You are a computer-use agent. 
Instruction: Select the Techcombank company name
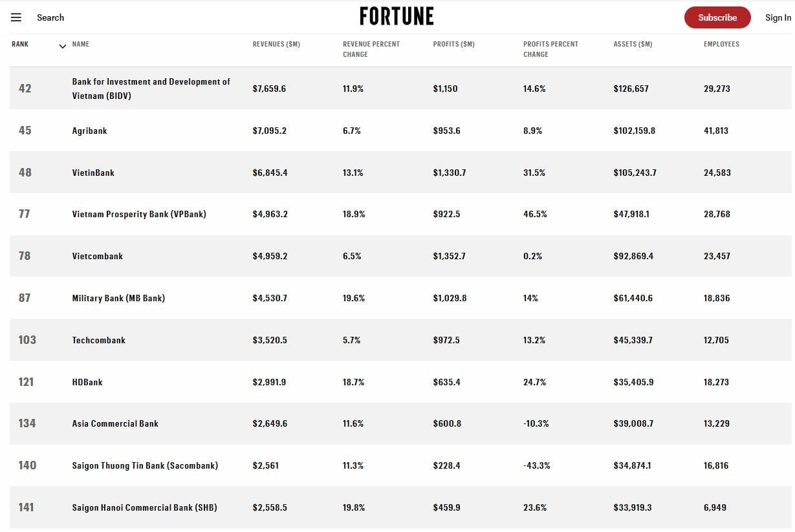pyautogui.click(x=99, y=340)
